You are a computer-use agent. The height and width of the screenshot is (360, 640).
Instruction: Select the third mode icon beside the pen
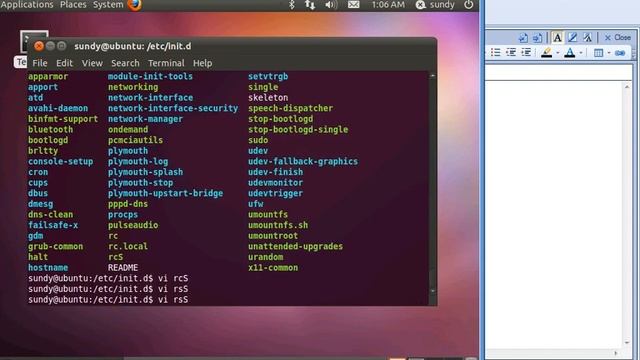pyautogui.click(x=587, y=38)
